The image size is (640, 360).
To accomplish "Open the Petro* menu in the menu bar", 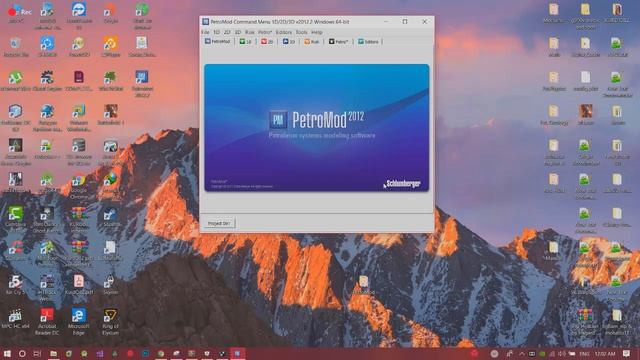I will point(264,32).
